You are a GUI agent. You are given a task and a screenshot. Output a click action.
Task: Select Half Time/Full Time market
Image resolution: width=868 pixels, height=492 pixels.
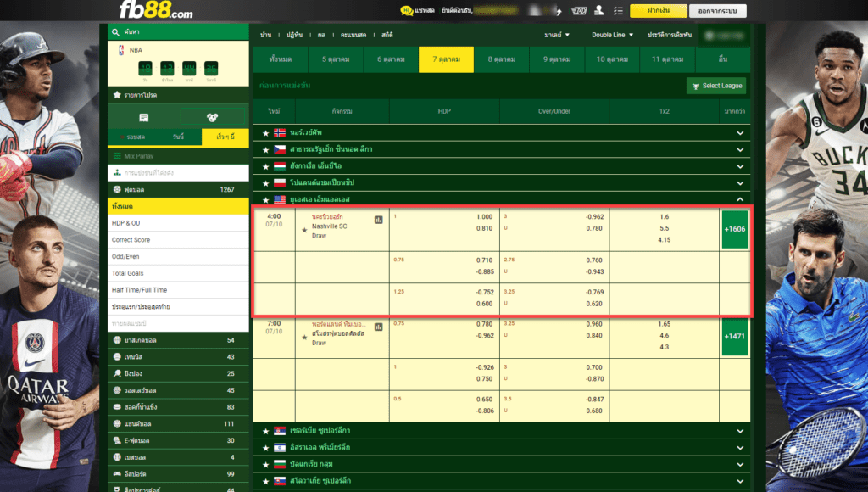click(178, 290)
